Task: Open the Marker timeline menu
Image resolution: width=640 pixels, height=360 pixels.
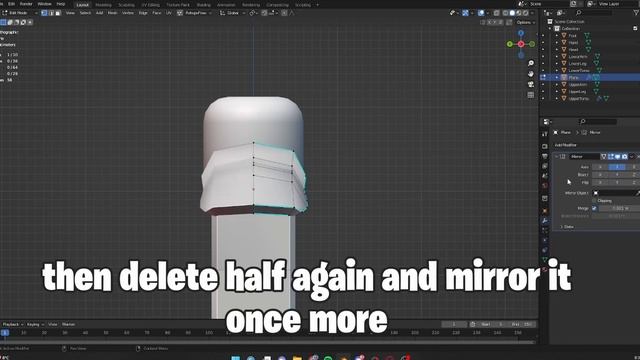Action: point(69,324)
